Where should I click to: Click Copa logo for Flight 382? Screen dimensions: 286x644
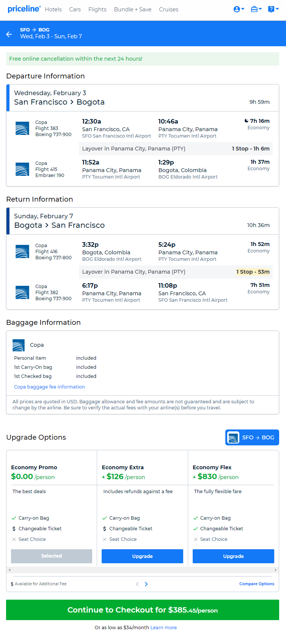click(x=22, y=293)
